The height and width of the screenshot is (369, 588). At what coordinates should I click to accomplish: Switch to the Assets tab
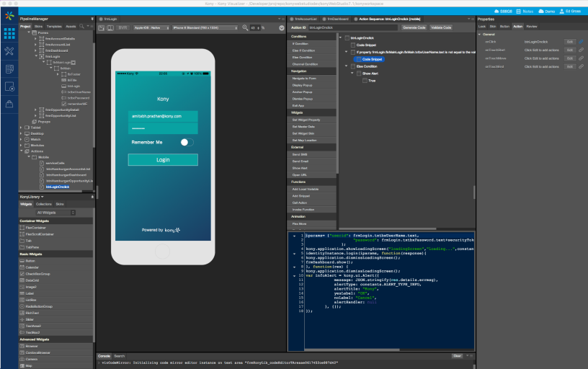point(71,26)
